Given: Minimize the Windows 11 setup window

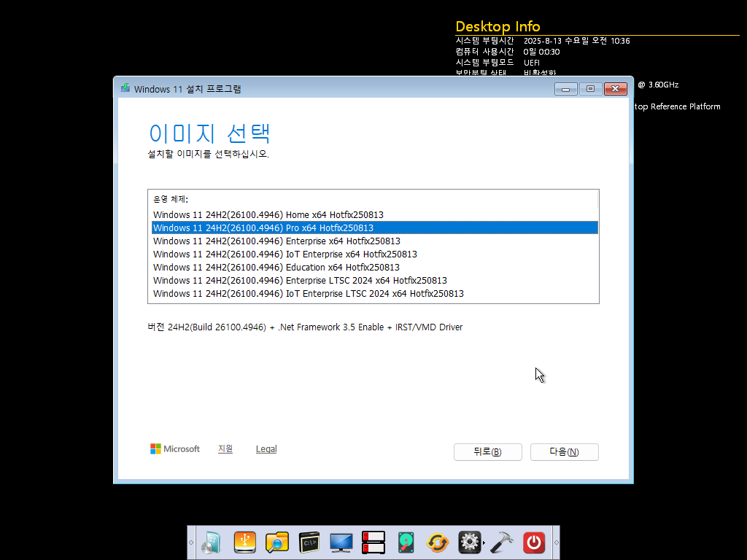Looking at the screenshot, I should point(566,89).
